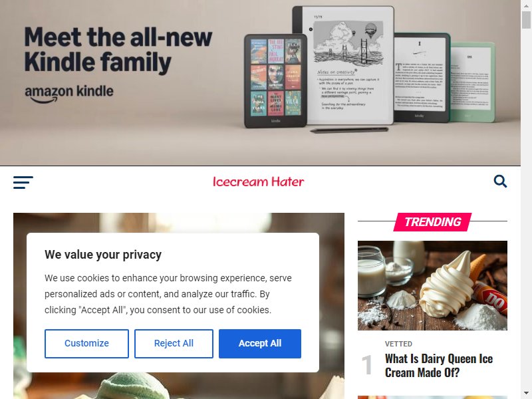Viewport: 532px width, 399px height.
Task: Select the VETTED category label
Action: (398, 344)
